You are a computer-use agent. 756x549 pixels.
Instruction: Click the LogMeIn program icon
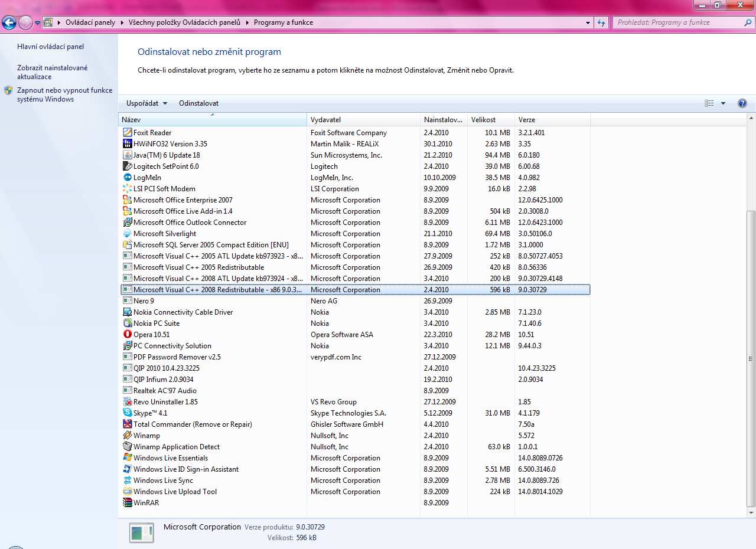[x=127, y=178]
